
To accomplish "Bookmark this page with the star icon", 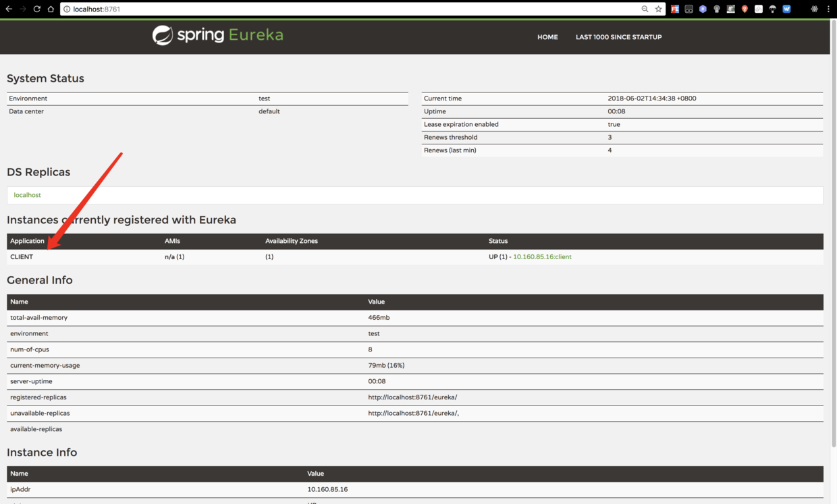I will click(x=659, y=9).
